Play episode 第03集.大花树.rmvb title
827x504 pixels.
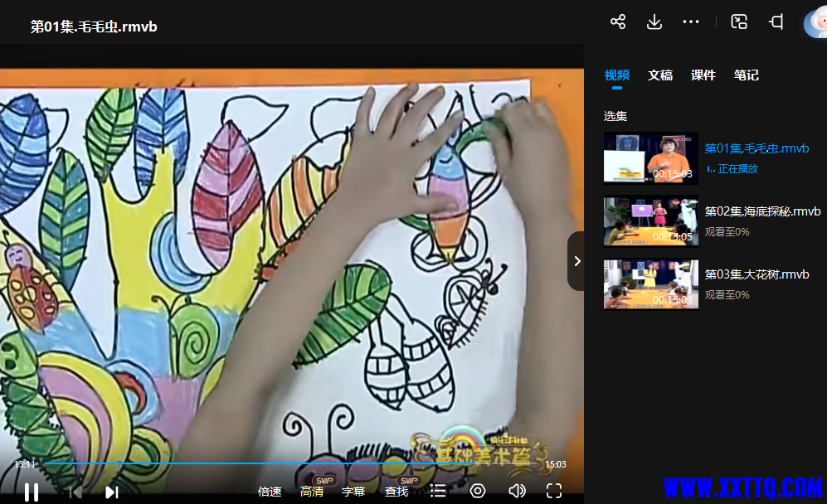coord(756,274)
